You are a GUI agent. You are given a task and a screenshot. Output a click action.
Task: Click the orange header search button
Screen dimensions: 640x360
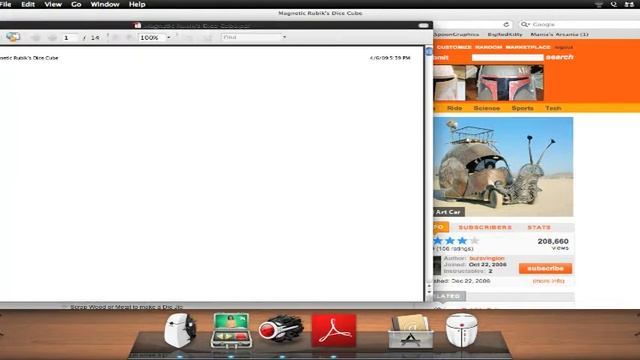pos(560,57)
